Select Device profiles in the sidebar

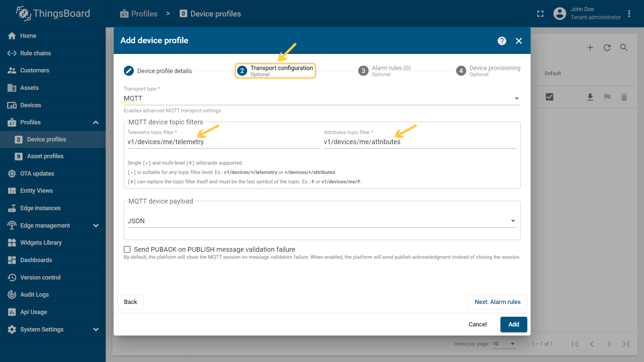(53, 139)
